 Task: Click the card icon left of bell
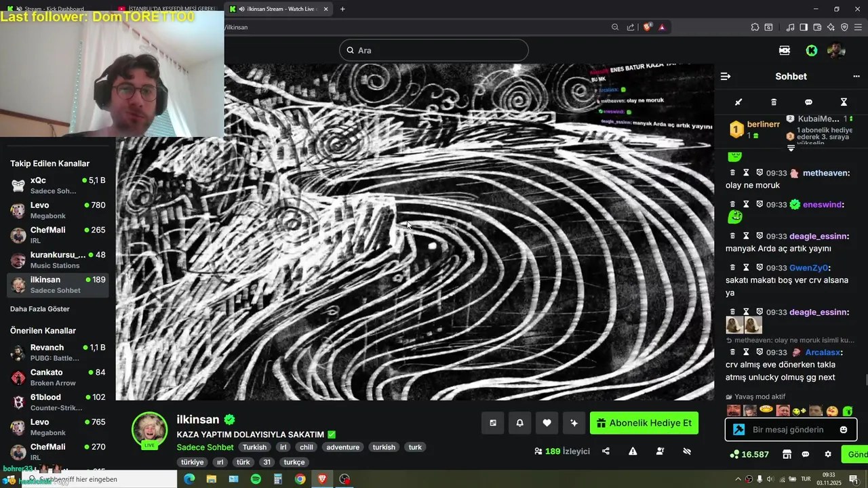pos(493,423)
